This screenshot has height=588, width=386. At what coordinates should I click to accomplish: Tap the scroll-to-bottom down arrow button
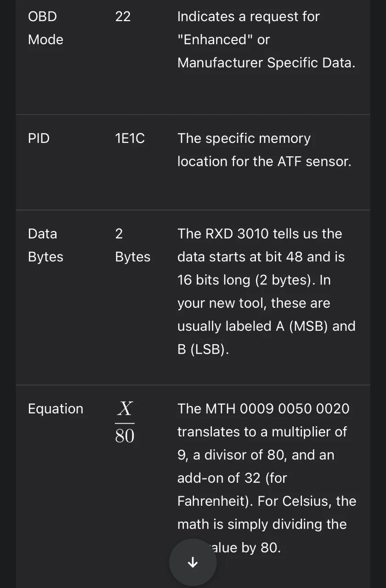[x=193, y=562]
